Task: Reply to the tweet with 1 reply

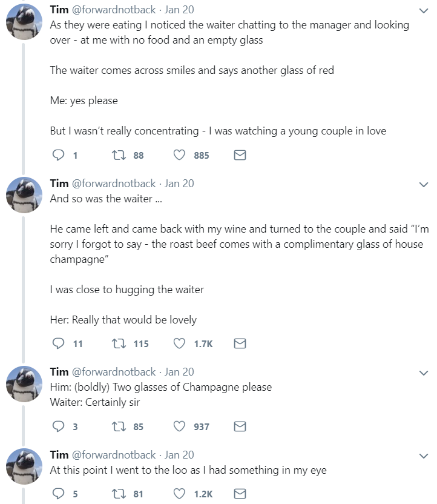Action: 59,155
